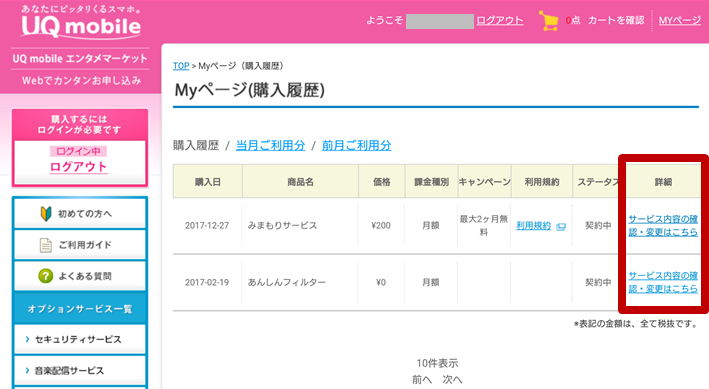Expand セキュリティサービス chevron item
709x389 pixels.
pyautogui.click(x=80, y=339)
